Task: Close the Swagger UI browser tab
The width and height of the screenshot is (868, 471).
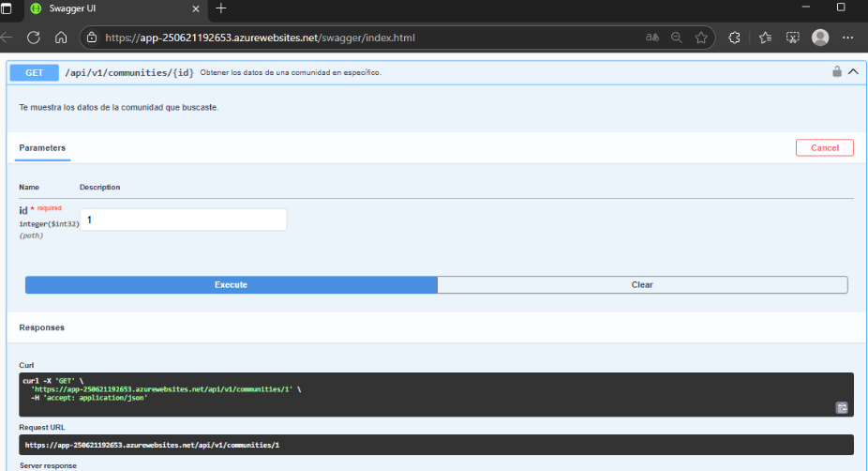Action: coord(195,8)
